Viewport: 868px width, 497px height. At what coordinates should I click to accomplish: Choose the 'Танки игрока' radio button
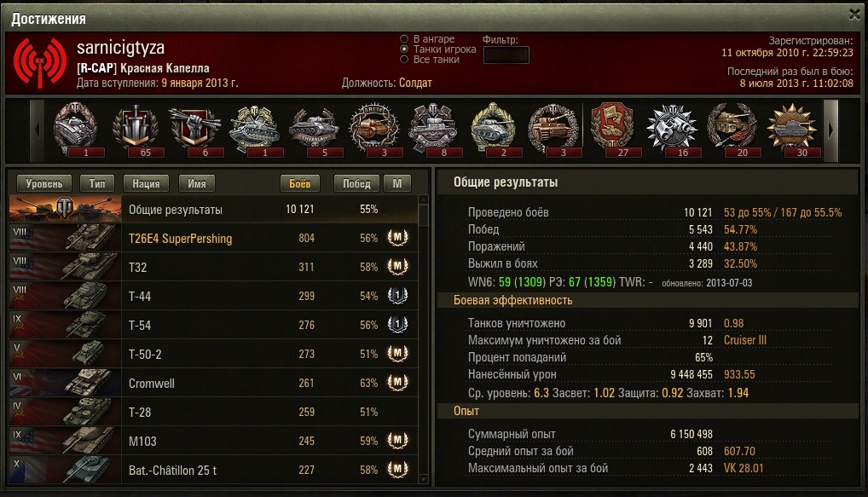coord(404,49)
